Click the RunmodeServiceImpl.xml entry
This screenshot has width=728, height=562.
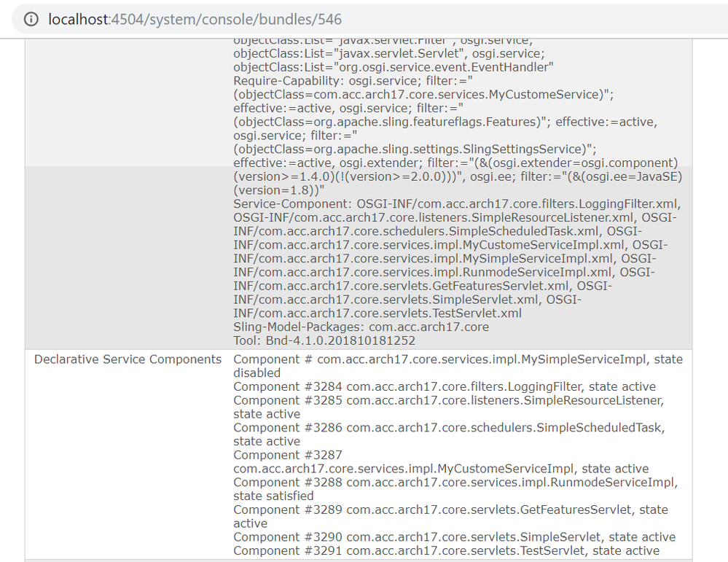pos(423,272)
